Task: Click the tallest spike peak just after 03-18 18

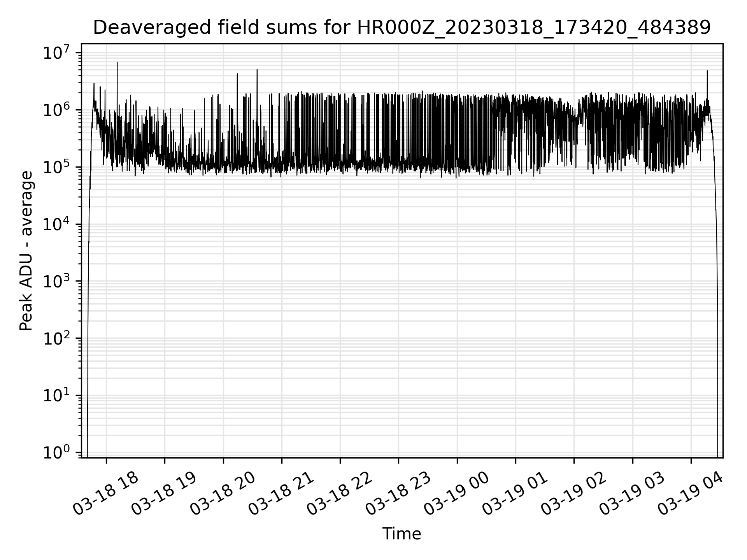Action: 117,63
